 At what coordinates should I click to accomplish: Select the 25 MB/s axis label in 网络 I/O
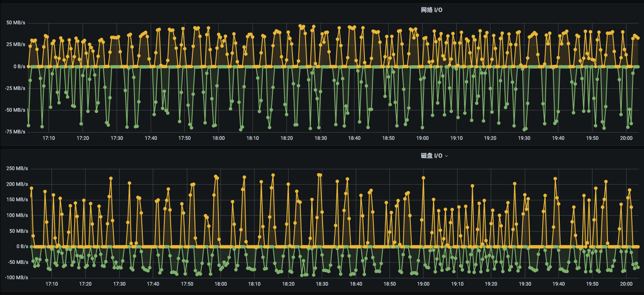click(16, 44)
